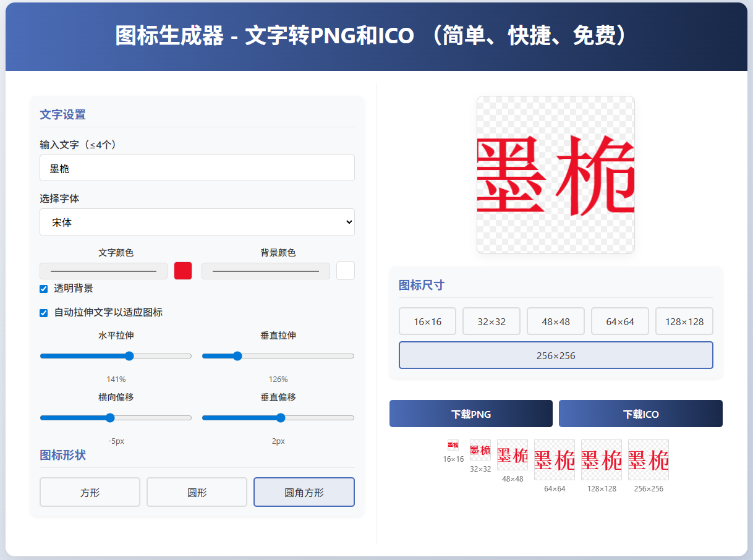Viewport: 753px width, 560px height.
Task: Select the 圆角方形 icon shape
Action: click(x=304, y=491)
